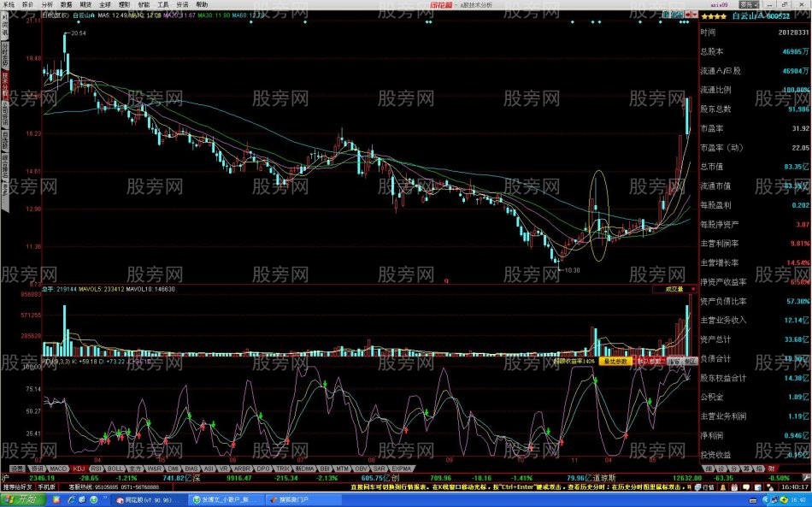Image resolution: width=812 pixels, height=507 pixels.
Task: Select the 筹 tab in right panel
Action: point(746,469)
